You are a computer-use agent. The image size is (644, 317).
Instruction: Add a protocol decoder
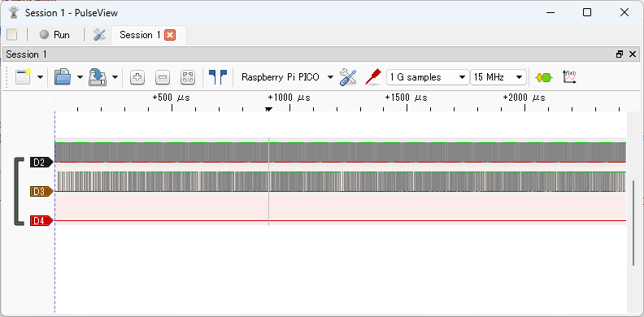point(544,77)
